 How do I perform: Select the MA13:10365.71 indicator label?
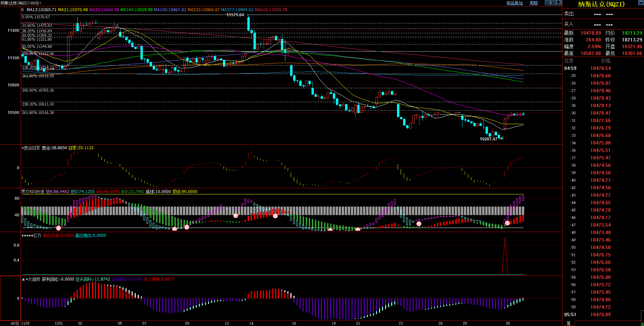click(42, 10)
